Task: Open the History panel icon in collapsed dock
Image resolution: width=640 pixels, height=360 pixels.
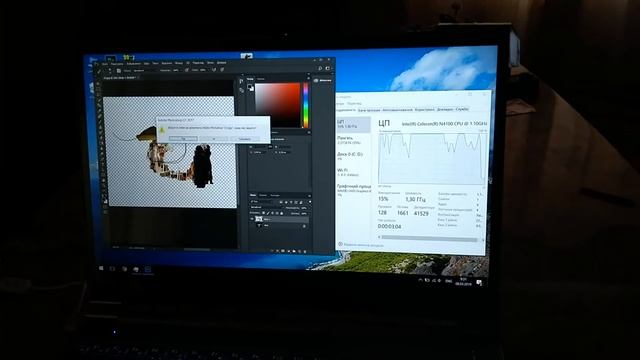Action: (241, 81)
